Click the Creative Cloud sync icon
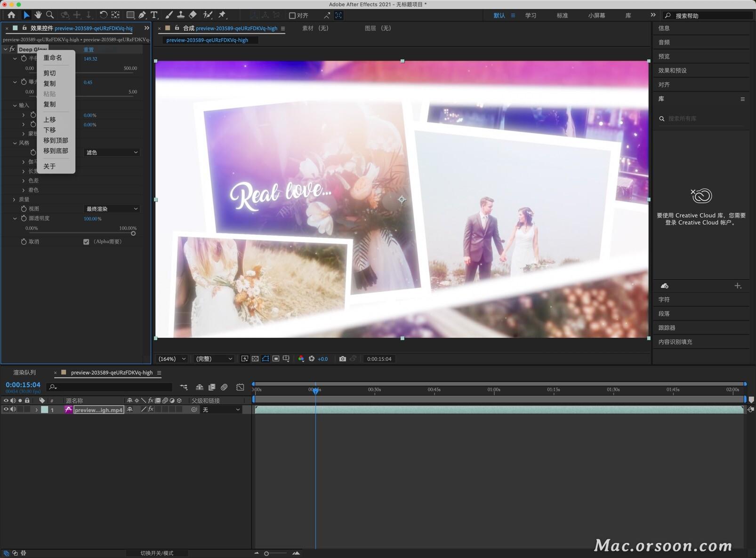The height and width of the screenshot is (558, 756). (665, 286)
